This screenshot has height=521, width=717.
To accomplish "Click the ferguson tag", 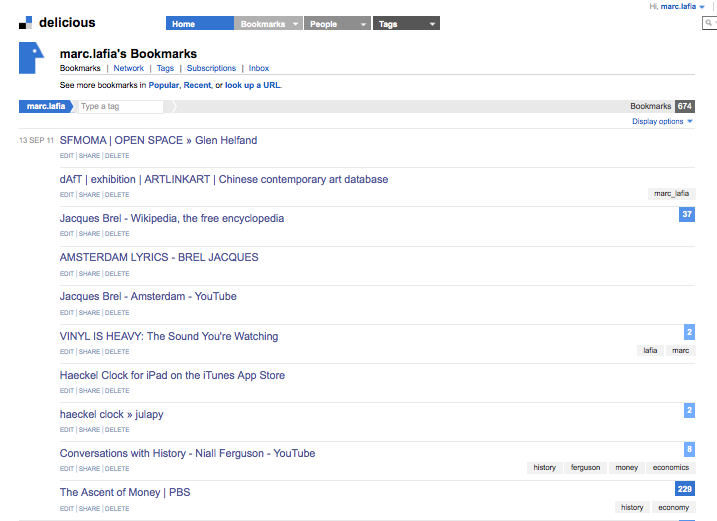I will [x=585, y=467].
